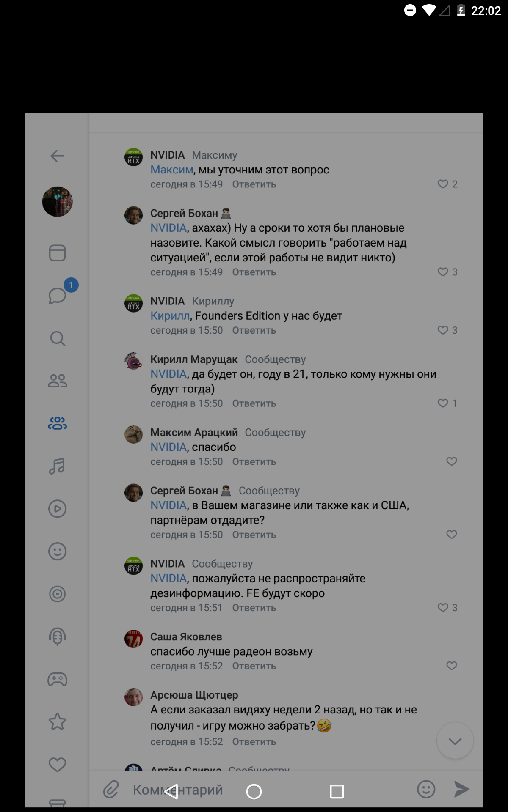This screenshot has width=508, height=812.
Task: Like Максим Арацкий's "спасибо" comment
Action: (452, 461)
